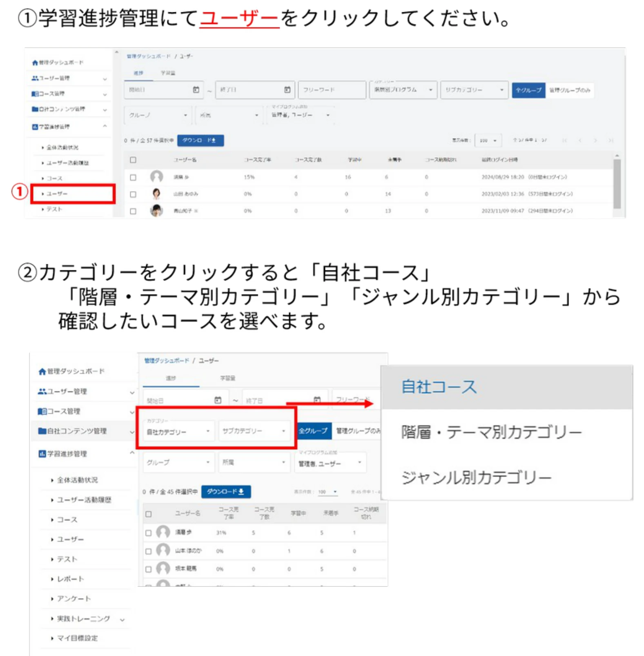The height and width of the screenshot is (656, 644).
Task: Open end-date calendar icon in upper screenshot
Action: point(287,89)
